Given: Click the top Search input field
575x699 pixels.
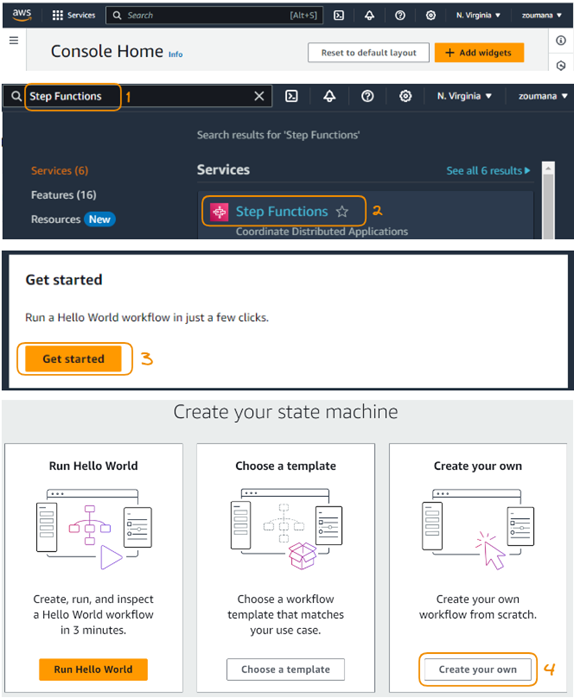Looking at the screenshot, I should pyautogui.click(x=214, y=15).
